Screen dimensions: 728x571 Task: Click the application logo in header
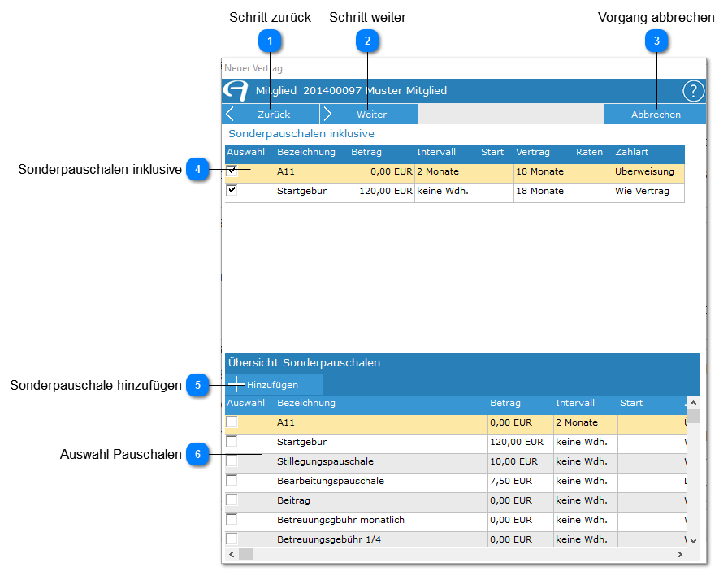236,90
